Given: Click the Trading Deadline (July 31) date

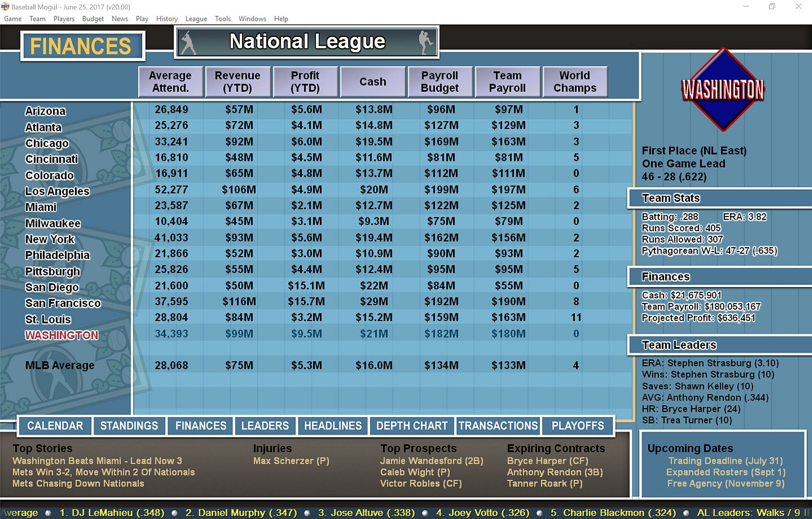Looking at the screenshot, I should pyautogui.click(x=726, y=461).
